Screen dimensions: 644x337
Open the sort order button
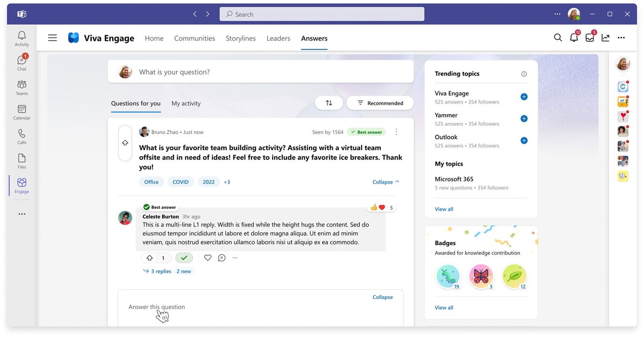coord(329,103)
